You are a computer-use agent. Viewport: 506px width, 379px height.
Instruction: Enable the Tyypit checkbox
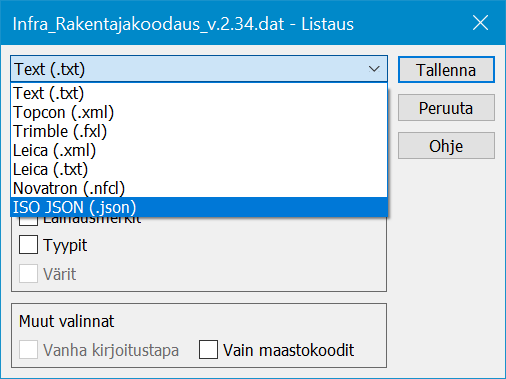coord(28,245)
